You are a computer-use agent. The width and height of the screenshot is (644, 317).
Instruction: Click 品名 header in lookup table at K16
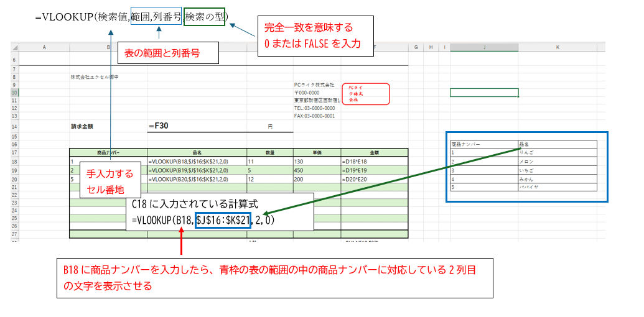tap(558, 144)
